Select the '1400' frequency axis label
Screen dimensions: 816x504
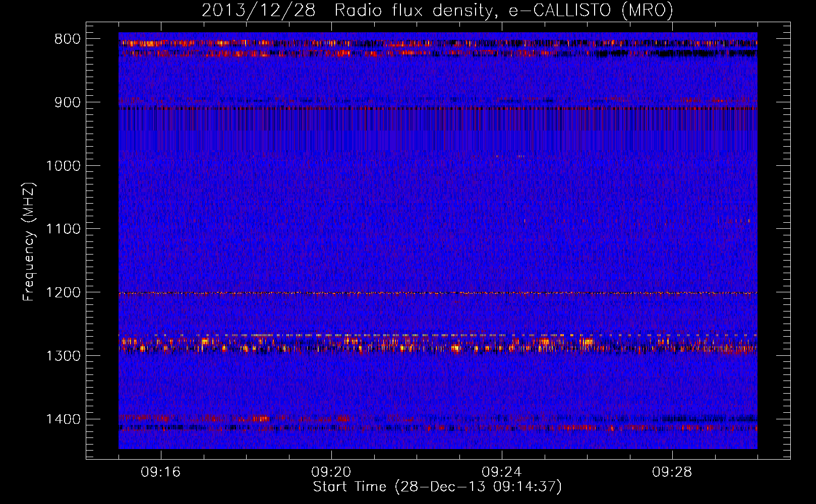coord(63,419)
